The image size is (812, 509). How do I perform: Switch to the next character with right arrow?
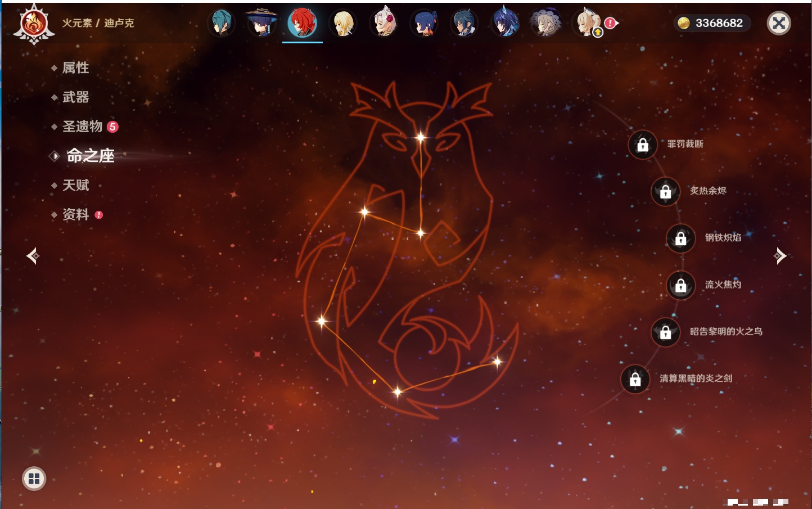(780, 256)
